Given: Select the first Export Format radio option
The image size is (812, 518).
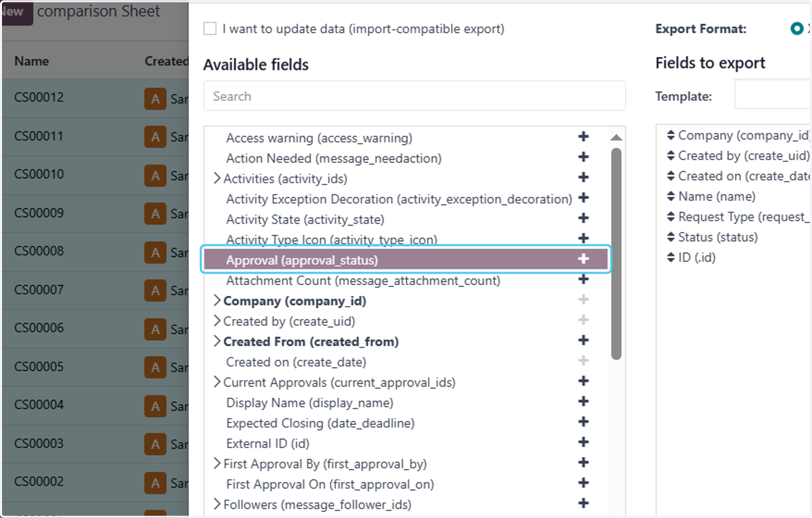Looking at the screenshot, I should (x=796, y=29).
